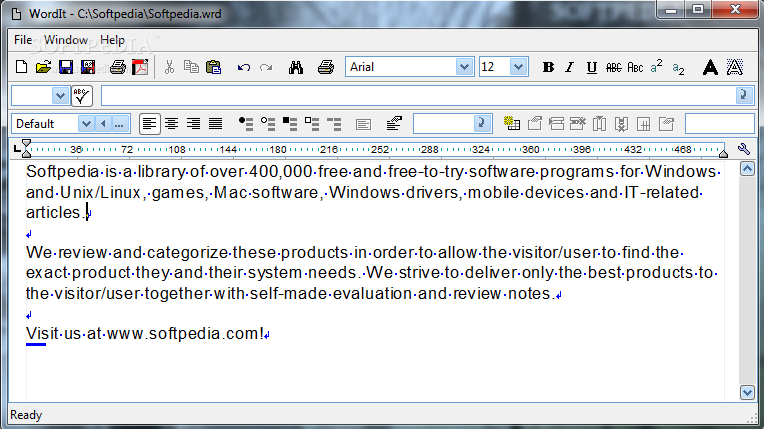The height and width of the screenshot is (429, 764).
Task: Open the File menu
Action: [x=23, y=40]
